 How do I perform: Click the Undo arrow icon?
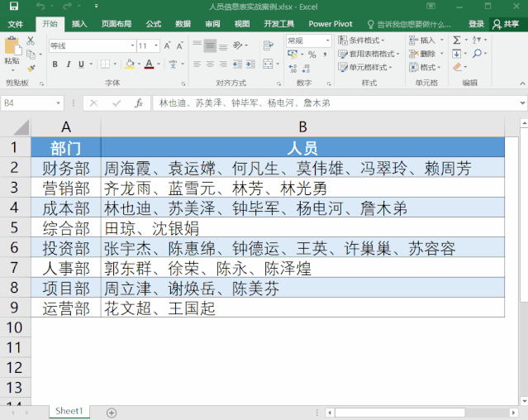(x=40, y=6)
